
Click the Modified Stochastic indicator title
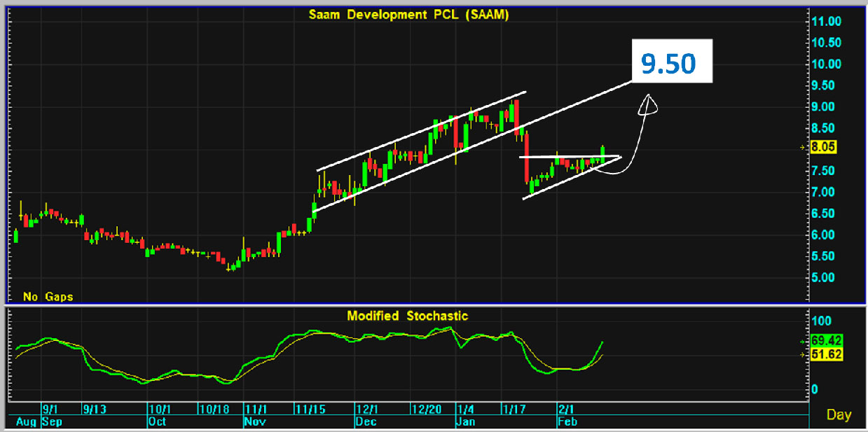[407, 316]
